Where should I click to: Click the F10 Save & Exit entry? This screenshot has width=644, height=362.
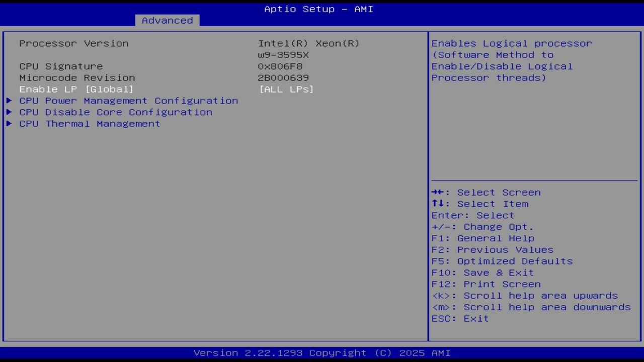[x=482, y=273]
